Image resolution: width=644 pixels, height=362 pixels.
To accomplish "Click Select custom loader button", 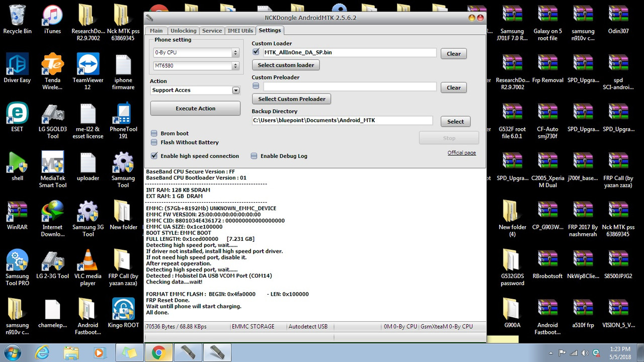I will coord(286,65).
